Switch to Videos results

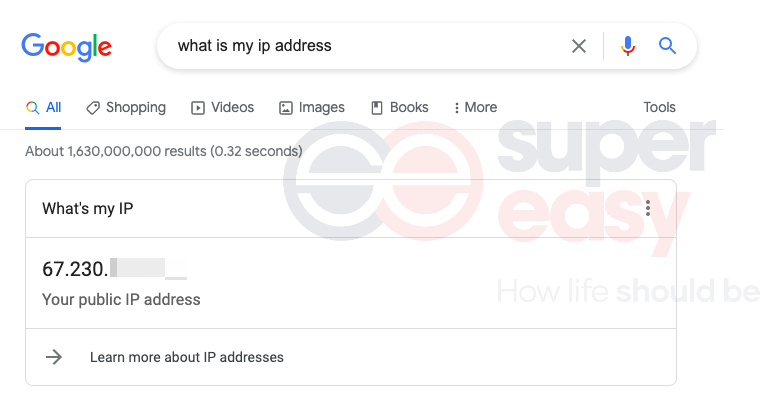pyautogui.click(x=222, y=107)
